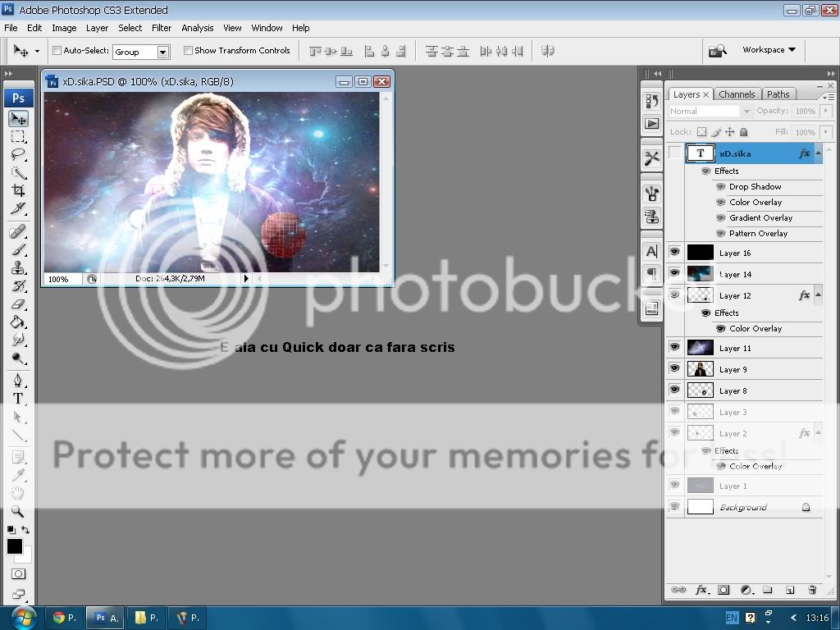Open the Auto-Select Group dropdown
The image size is (840, 630).
click(162, 52)
